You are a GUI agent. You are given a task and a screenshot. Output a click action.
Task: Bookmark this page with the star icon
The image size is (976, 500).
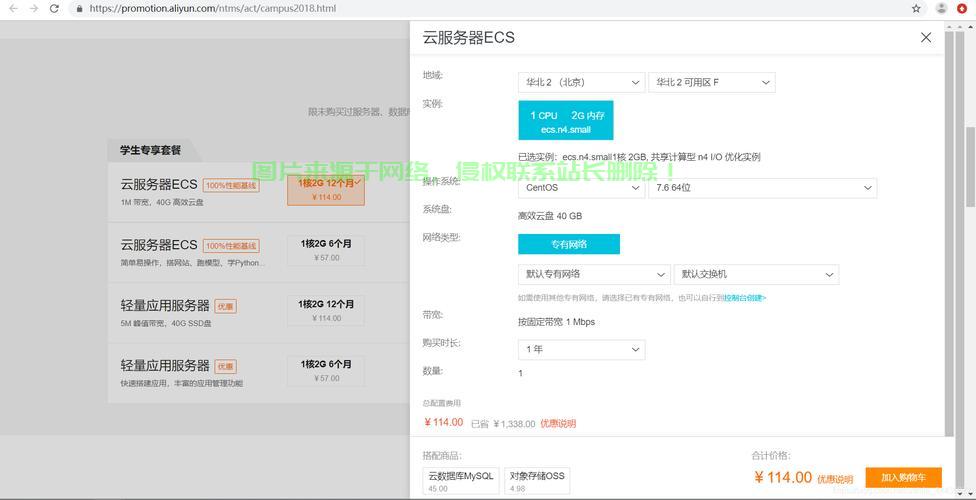[x=916, y=9]
